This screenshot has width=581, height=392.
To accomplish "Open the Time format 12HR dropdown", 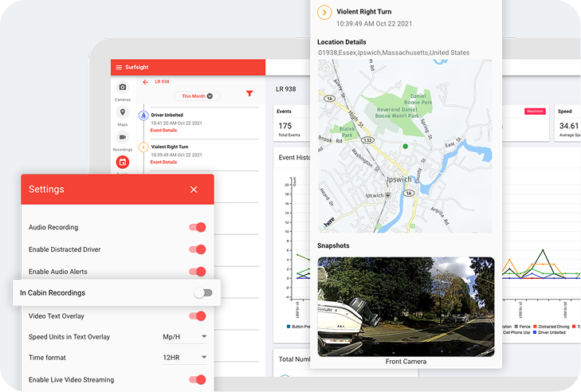I will click(185, 358).
